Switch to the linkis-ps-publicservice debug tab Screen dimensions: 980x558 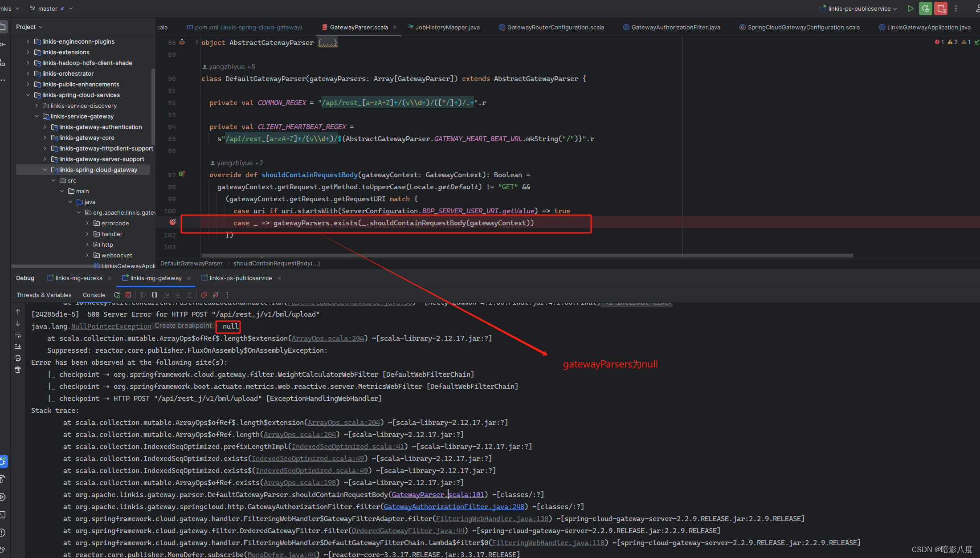tap(237, 278)
